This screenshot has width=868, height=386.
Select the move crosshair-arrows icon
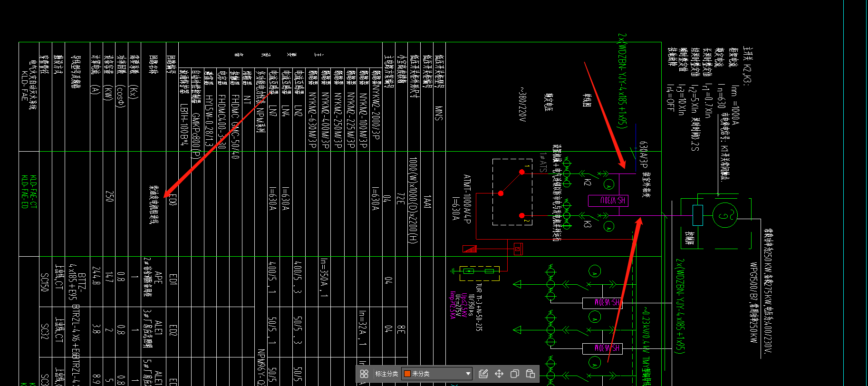coord(499,374)
